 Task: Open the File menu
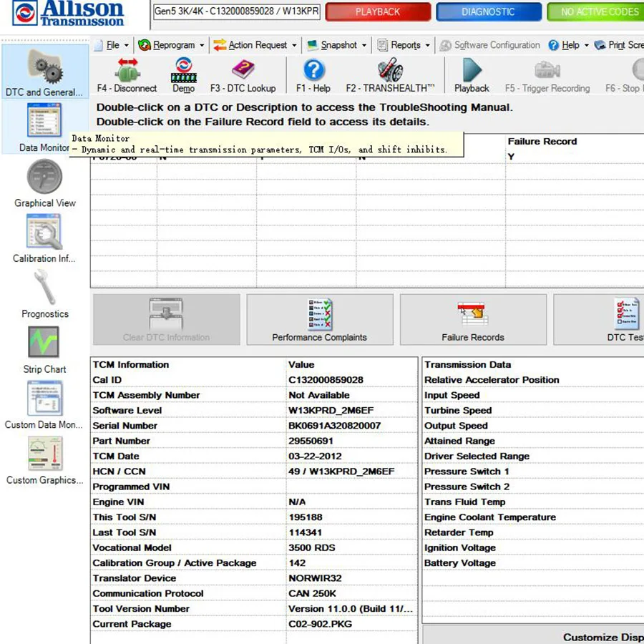pyautogui.click(x=112, y=45)
